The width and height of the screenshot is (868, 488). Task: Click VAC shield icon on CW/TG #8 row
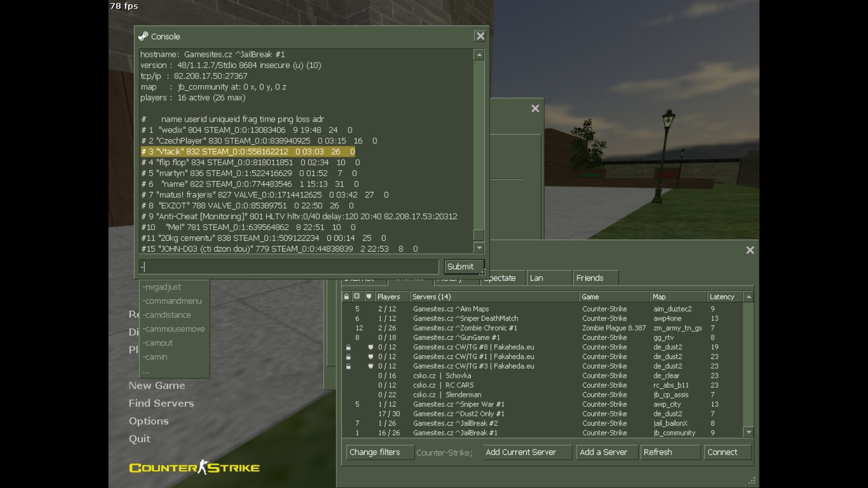371,347
